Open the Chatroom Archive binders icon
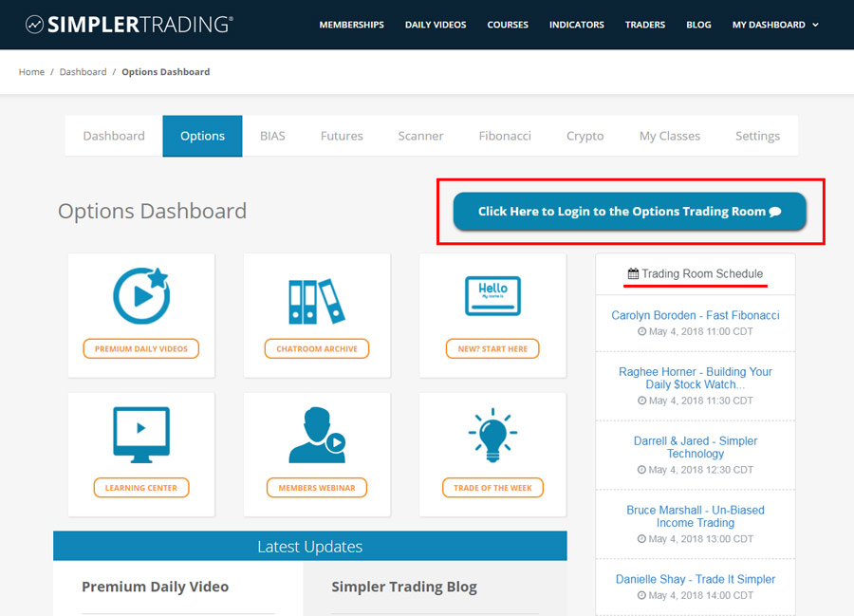Screen dimensions: 854x616 [317, 301]
